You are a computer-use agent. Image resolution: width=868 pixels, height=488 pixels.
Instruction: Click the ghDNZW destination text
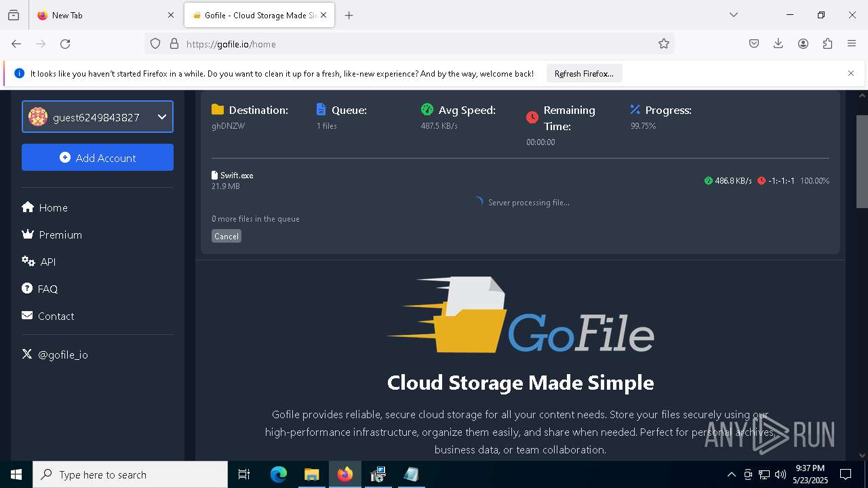point(228,126)
